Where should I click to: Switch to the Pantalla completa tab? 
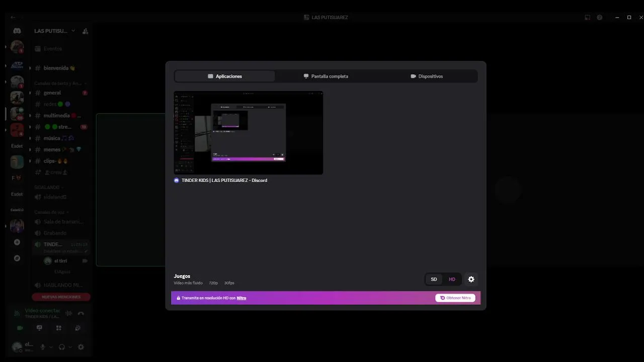coord(326,76)
